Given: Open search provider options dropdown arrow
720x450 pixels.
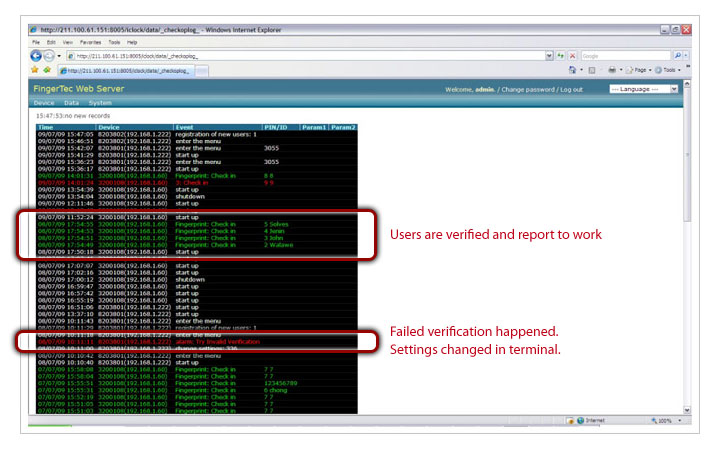Looking at the screenshot, I should (x=686, y=56).
